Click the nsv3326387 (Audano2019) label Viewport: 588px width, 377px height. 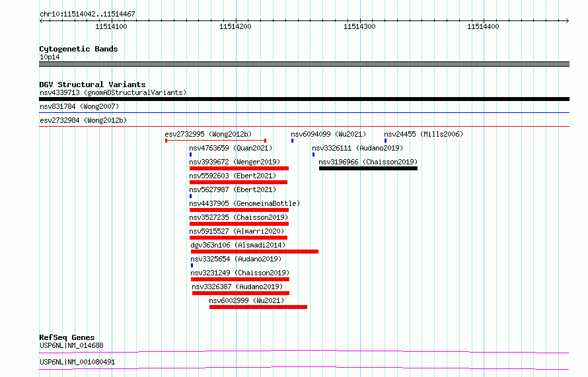(237, 287)
